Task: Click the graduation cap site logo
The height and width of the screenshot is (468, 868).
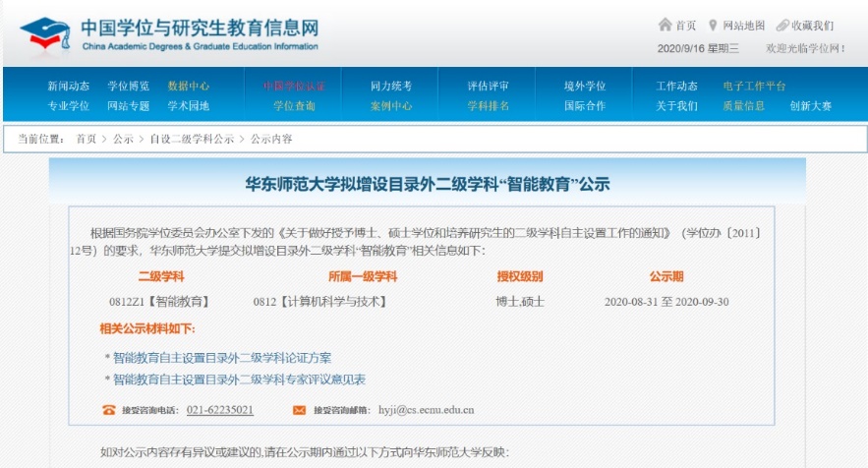Action: (45, 34)
